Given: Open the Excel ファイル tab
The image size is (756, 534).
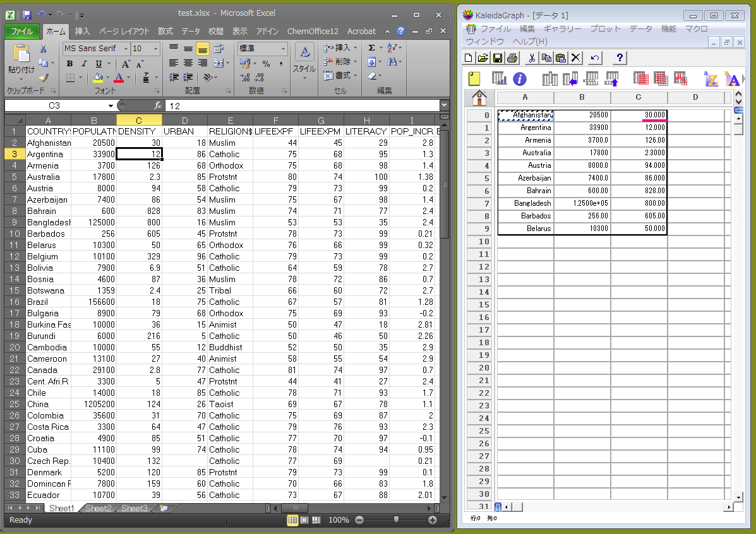Looking at the screenshot, I should pyautogui.click(x=21, y=32).
